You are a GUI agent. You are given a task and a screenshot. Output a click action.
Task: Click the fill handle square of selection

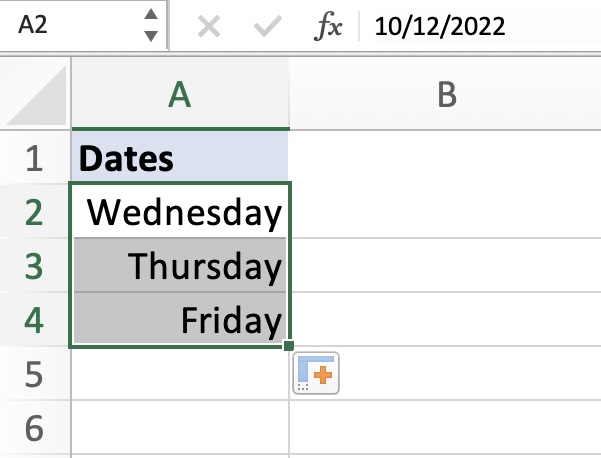[x=289, y=346]
